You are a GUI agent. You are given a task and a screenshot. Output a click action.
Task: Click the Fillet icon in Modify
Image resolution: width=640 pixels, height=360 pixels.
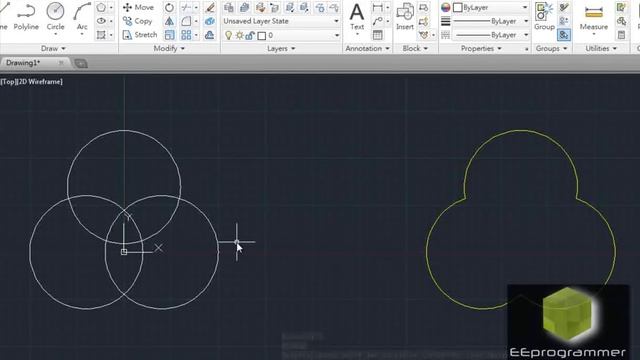(x=186, y=21)
